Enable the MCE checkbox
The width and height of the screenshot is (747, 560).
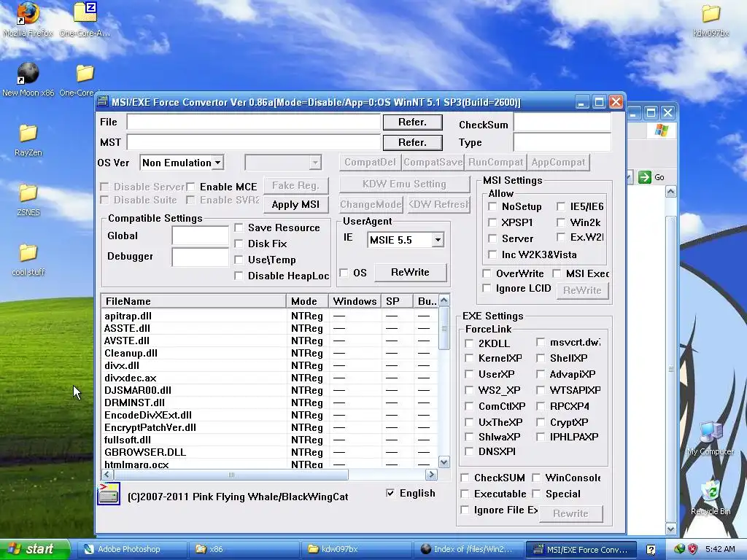click(x=190, y=187)
